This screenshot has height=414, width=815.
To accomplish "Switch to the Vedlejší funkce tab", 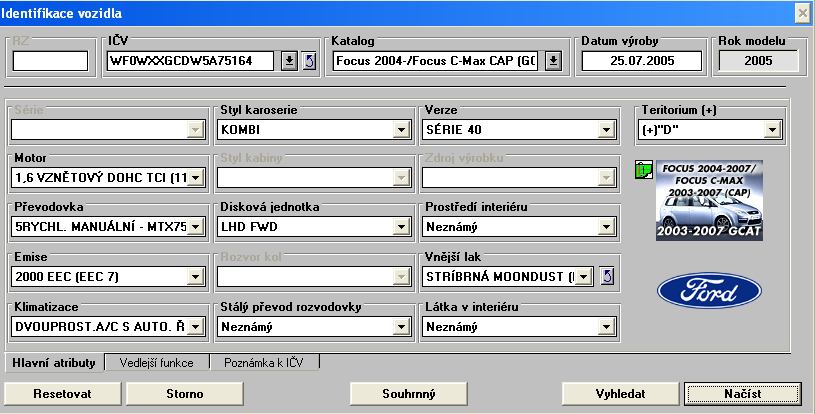I will pos(160,362).
